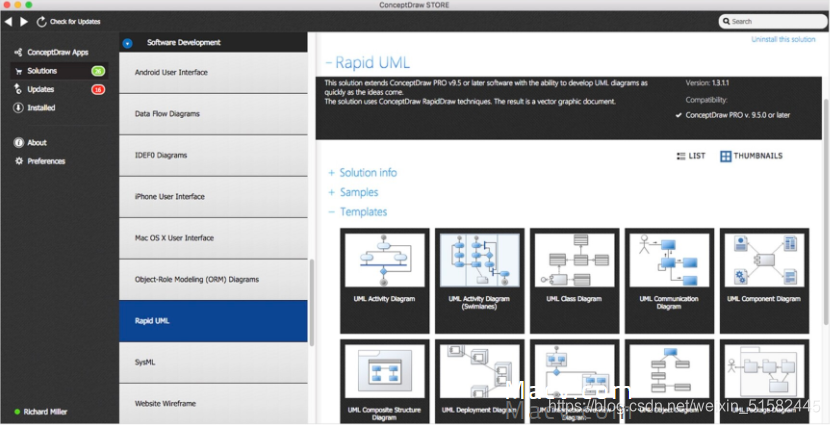
Task: Go forward with the right arrow
Action: pos(24,22)
